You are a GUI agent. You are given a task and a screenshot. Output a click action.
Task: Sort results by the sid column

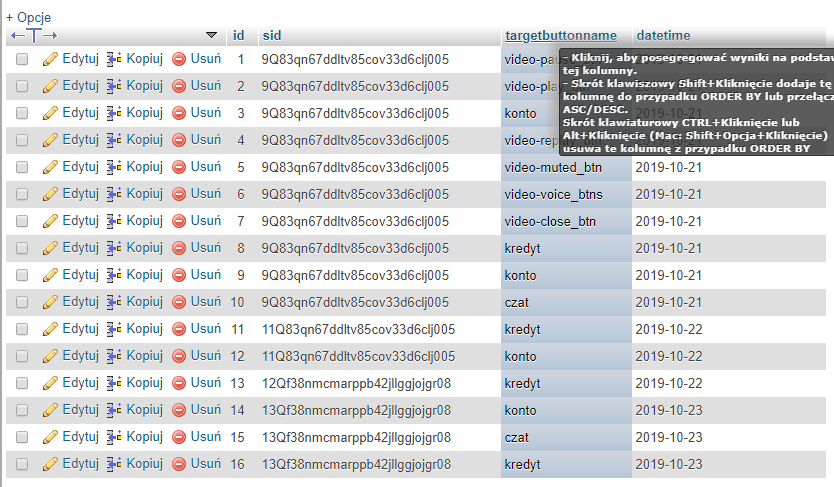coord(272,36)
